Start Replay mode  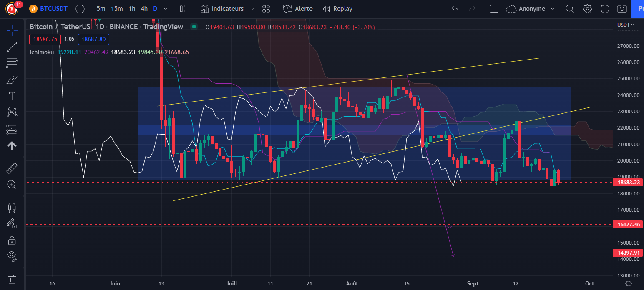[337, 8]
